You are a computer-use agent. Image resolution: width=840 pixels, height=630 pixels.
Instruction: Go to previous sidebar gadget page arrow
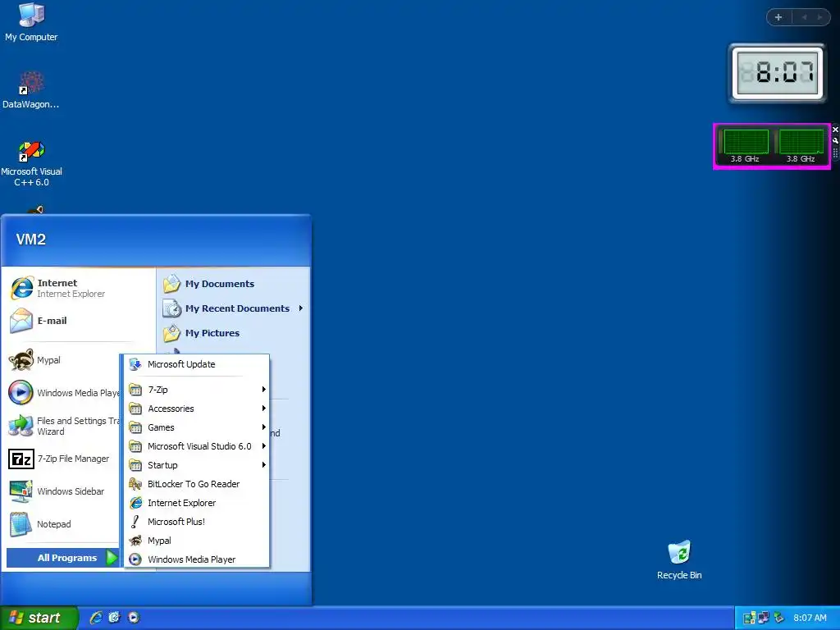(x=804, y=17)
